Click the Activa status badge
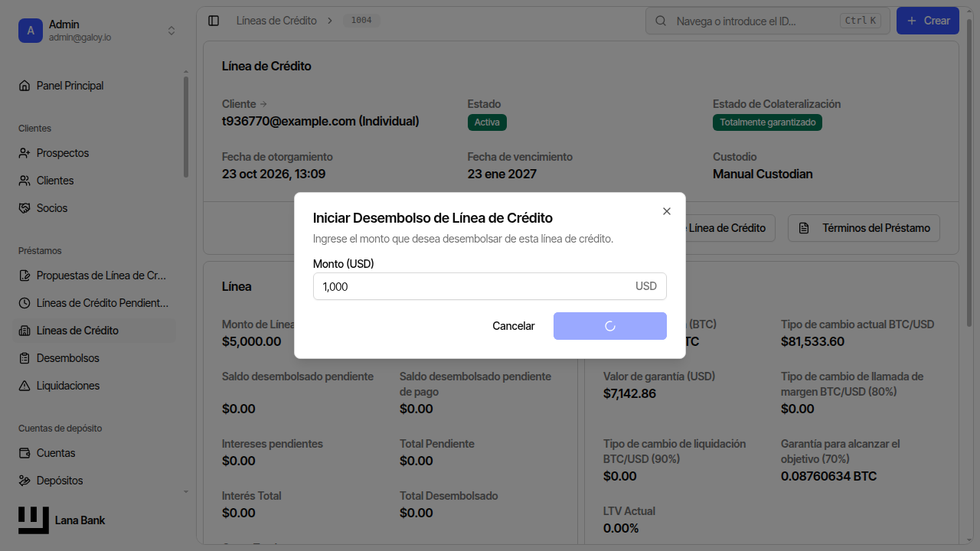 click(x=487, y=122)
